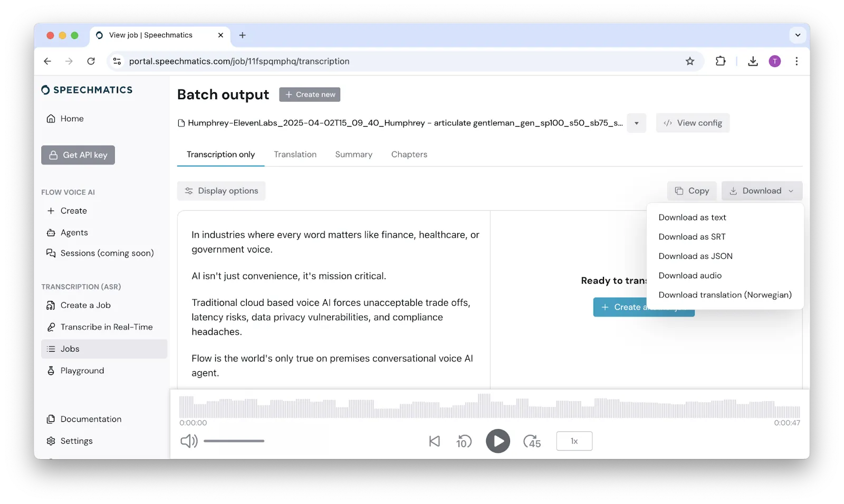Close the View job tab

(x=220, y=35)
